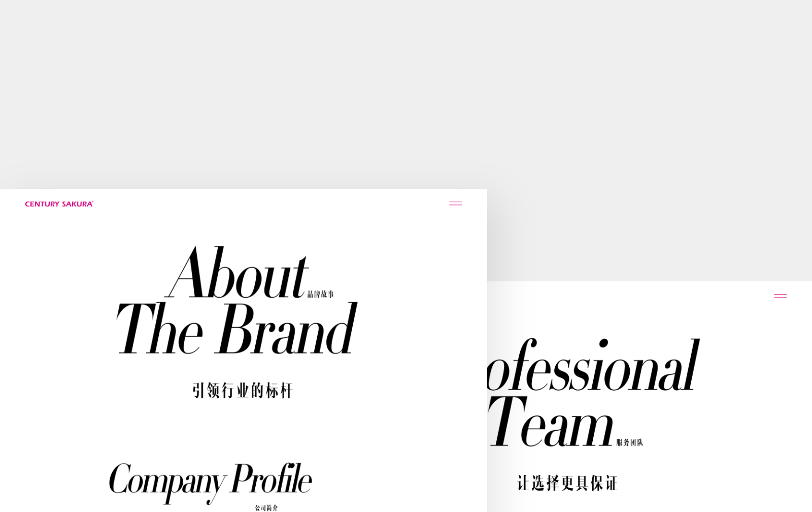Select the 公司简介 label under Company Profile
Image resolution: width=812 pixels, height=512 pixels.
point(266,507)
